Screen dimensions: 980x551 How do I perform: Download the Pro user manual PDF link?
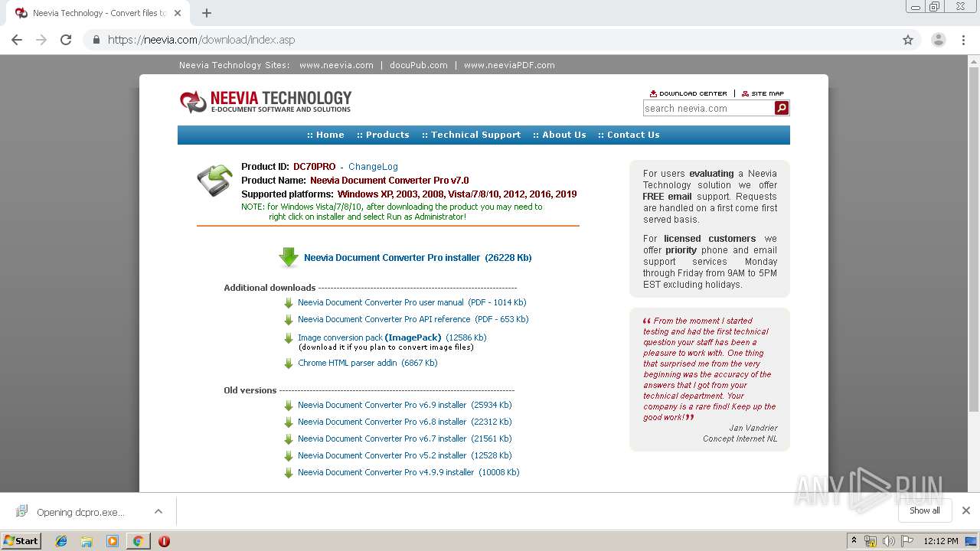(412, 303)
